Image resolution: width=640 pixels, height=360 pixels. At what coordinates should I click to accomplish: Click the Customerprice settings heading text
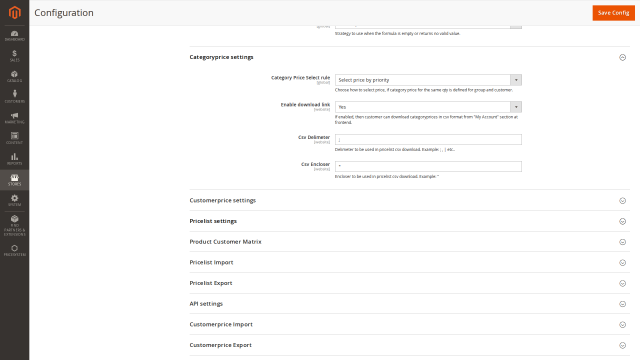coord(222,200)
